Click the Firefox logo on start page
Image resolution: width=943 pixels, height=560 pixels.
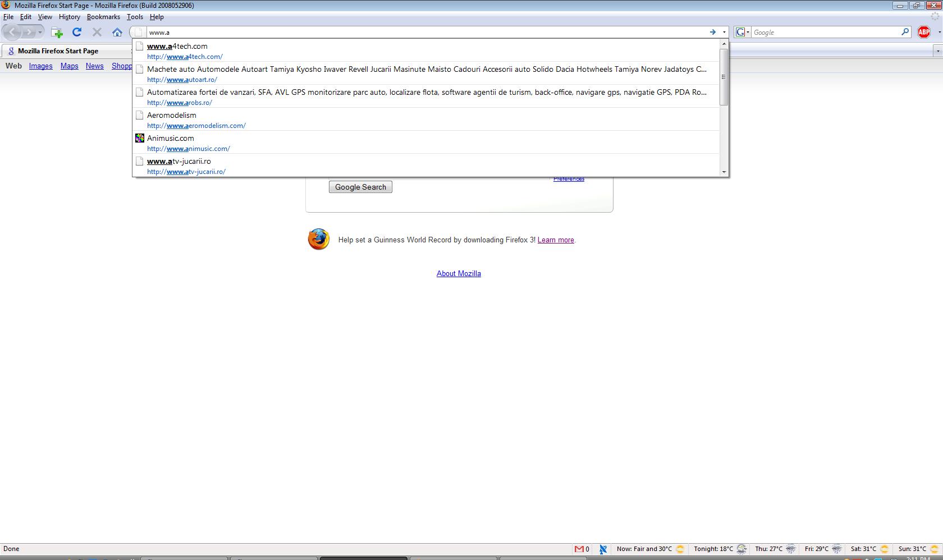click(318, 239)
